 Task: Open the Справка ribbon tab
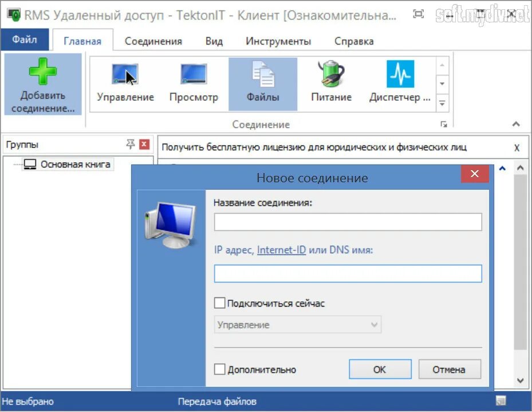354,41
